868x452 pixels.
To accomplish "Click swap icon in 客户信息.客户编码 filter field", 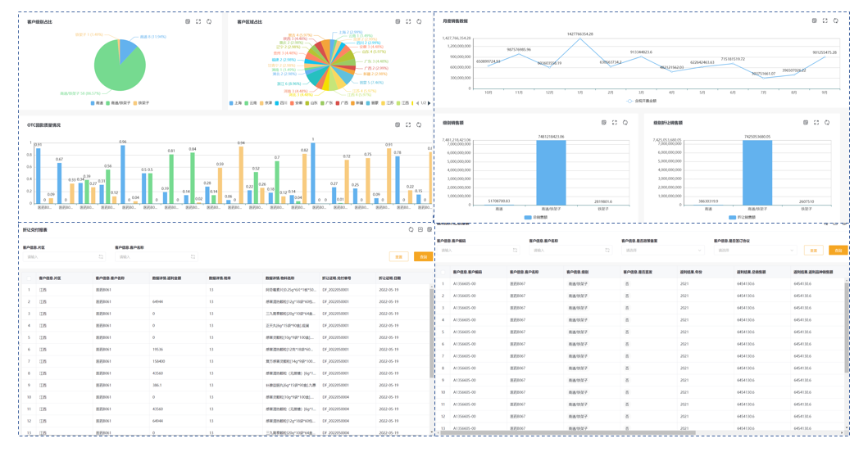I will coord(515,250).
